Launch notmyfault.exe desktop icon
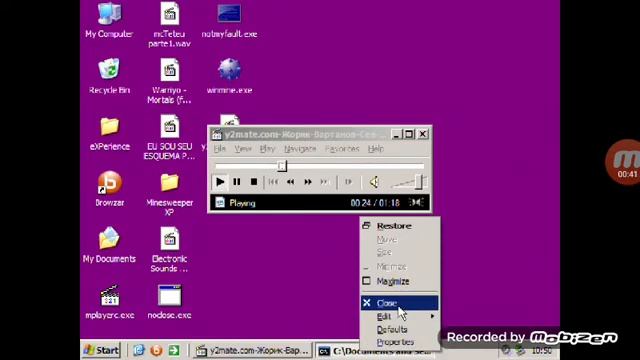The height and width of the screenshot is (360, 640). [x=229, y=20]
